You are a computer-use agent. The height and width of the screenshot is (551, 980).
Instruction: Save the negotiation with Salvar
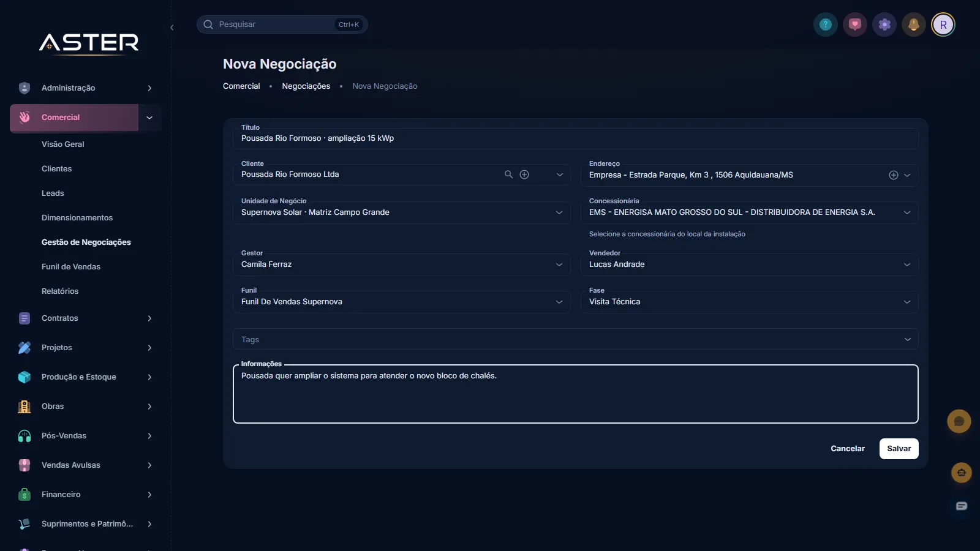click(899, 449)
